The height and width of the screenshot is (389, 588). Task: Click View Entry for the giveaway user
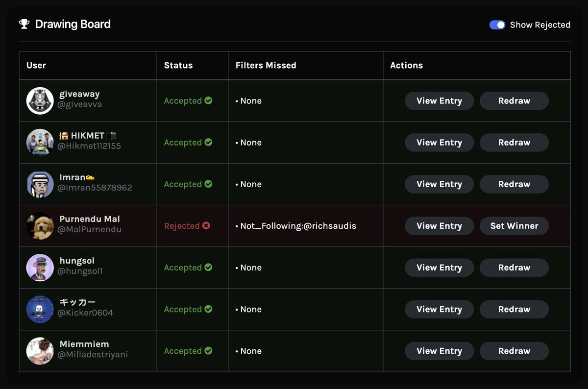coord(439,100)
